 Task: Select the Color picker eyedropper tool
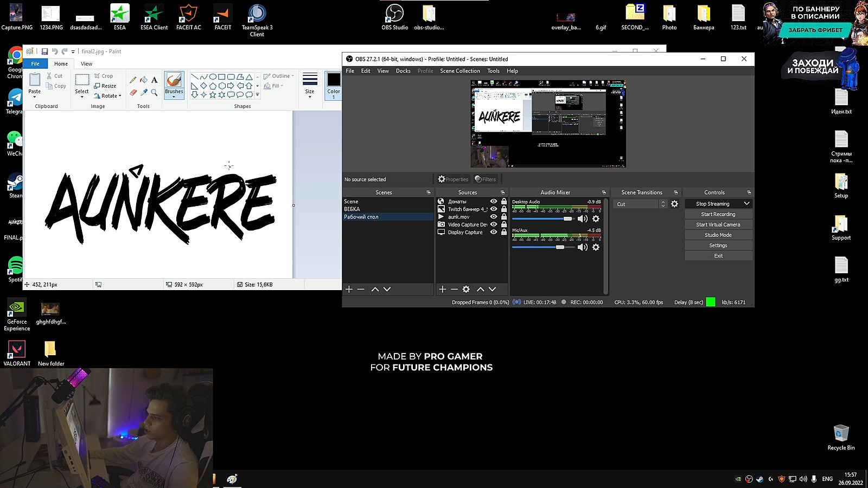point(144,92)
